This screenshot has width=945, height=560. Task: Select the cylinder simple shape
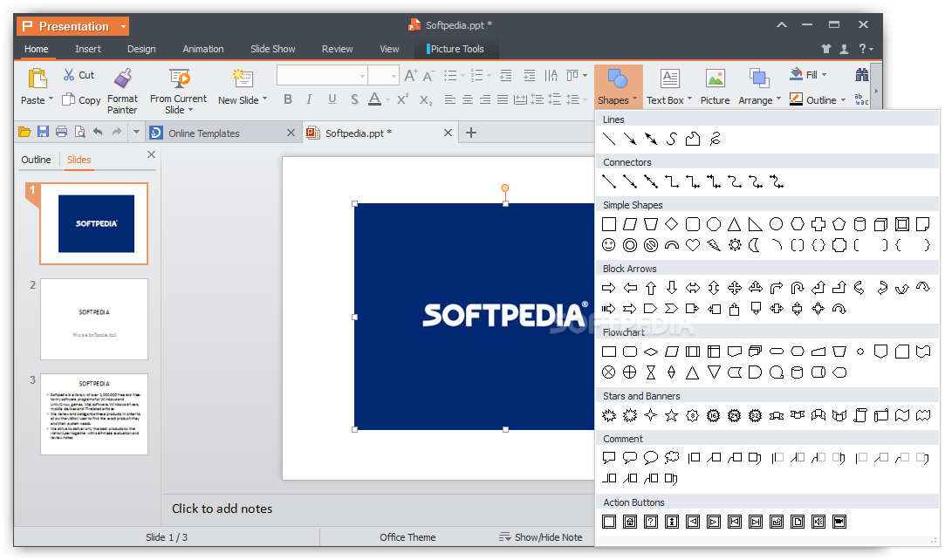coord(860,224)
